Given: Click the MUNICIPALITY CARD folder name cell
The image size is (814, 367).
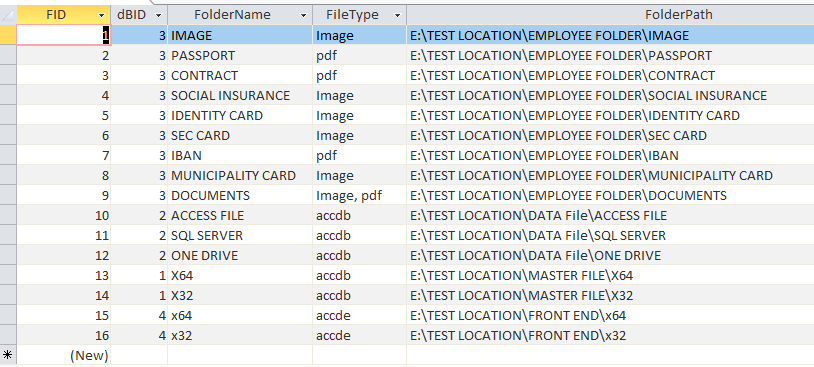Looking at the screenshot, I should [x=240, y=175].
